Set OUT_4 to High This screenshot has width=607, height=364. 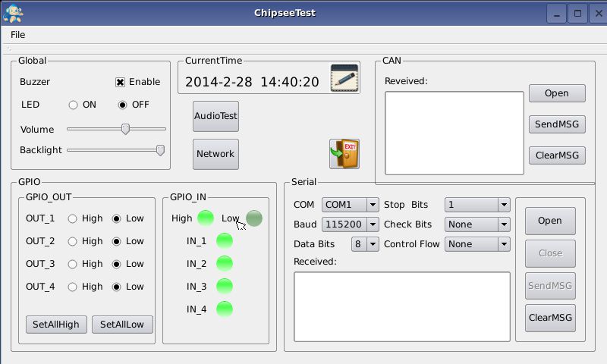tap(72, 287)
